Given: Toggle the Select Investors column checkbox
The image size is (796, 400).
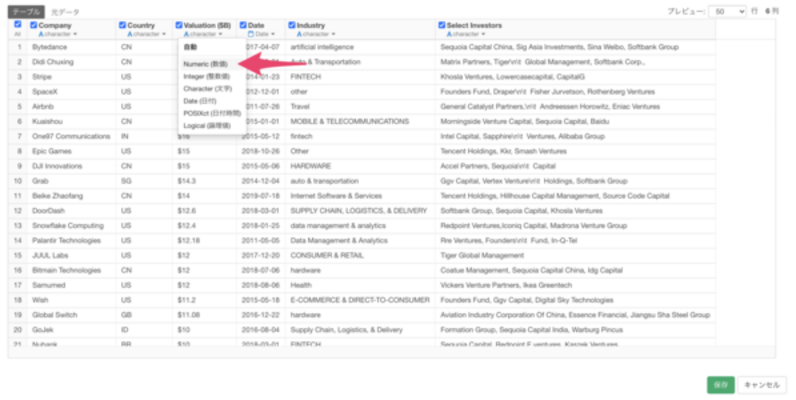Looking at the screenshot, I should coord(441,24).
